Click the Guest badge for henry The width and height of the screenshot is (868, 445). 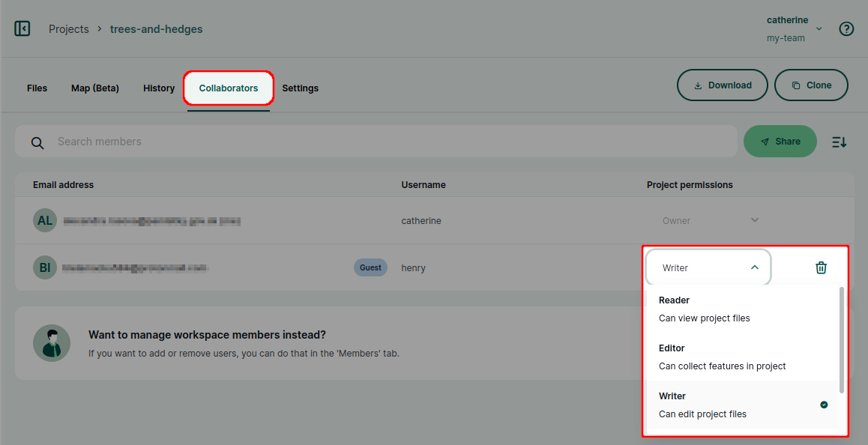pos(370,268)
